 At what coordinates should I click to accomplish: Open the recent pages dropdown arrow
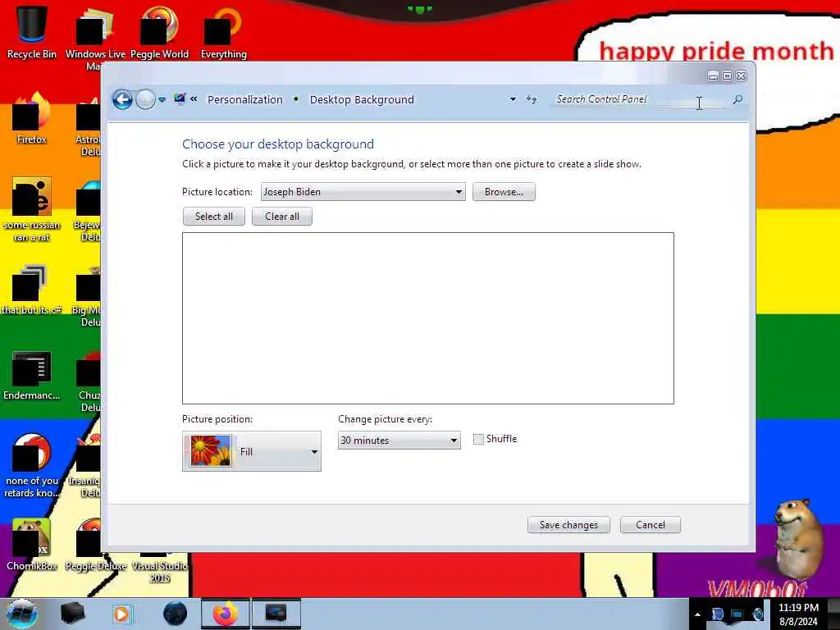162,99
